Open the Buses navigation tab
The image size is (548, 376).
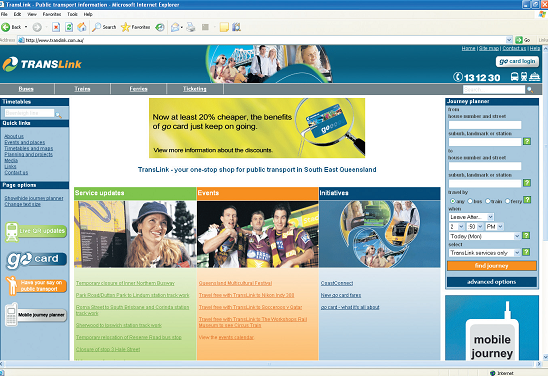click(26, 89)
